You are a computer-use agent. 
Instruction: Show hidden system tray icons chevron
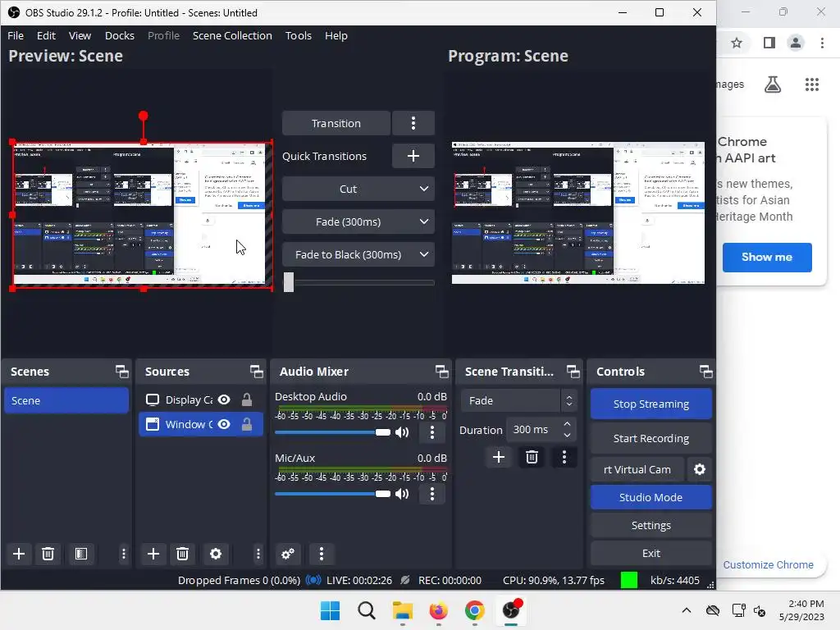(x=687, y=610)
